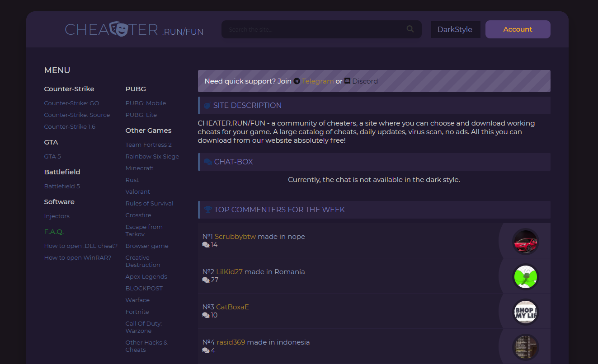The image size is (598, 364).
Task: Open LilKid27's profile link
Action: point(230,272)
